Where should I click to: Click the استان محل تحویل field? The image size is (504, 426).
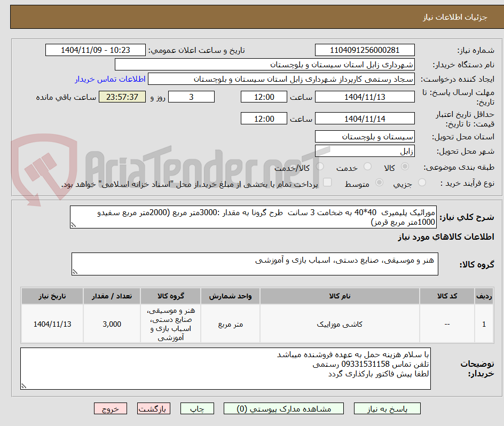coord(365,137)
